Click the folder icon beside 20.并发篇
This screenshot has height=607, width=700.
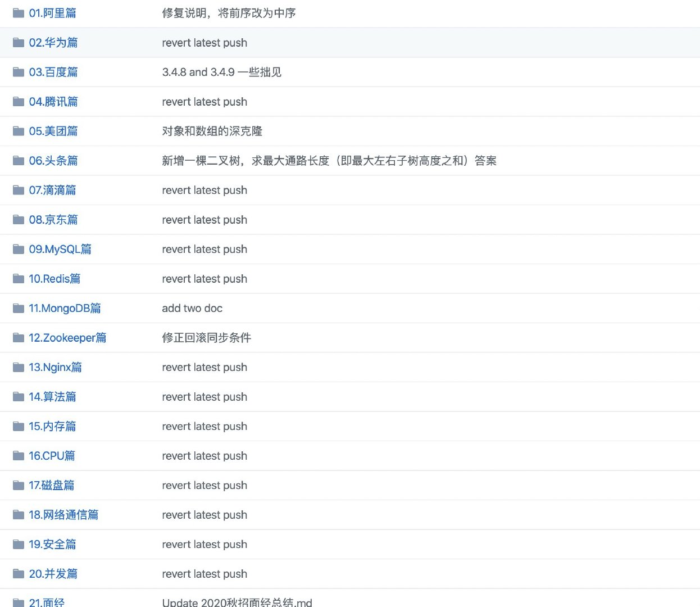[19, 574]
